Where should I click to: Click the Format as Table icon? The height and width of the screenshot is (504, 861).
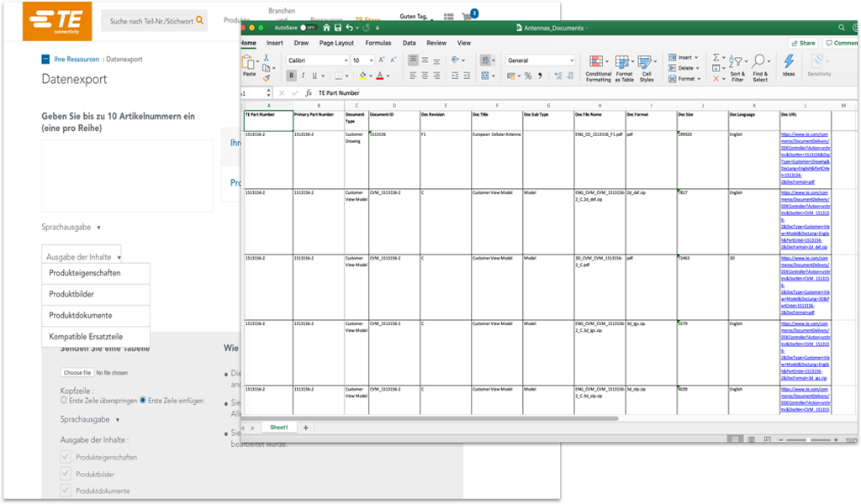coord(624,69)
